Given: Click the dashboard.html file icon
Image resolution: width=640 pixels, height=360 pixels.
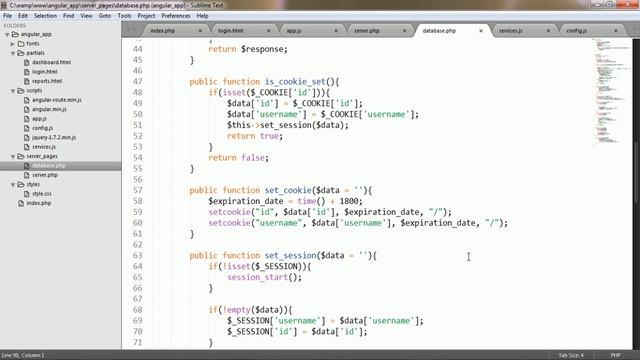Looking at the screenshot, I should [27, 62].
